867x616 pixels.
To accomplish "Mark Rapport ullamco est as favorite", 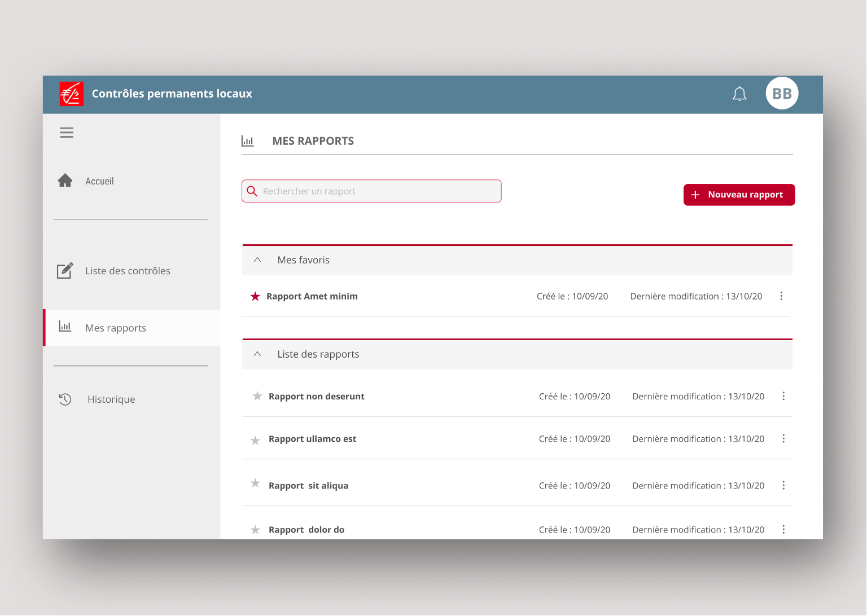I will (x=256, y=440).
